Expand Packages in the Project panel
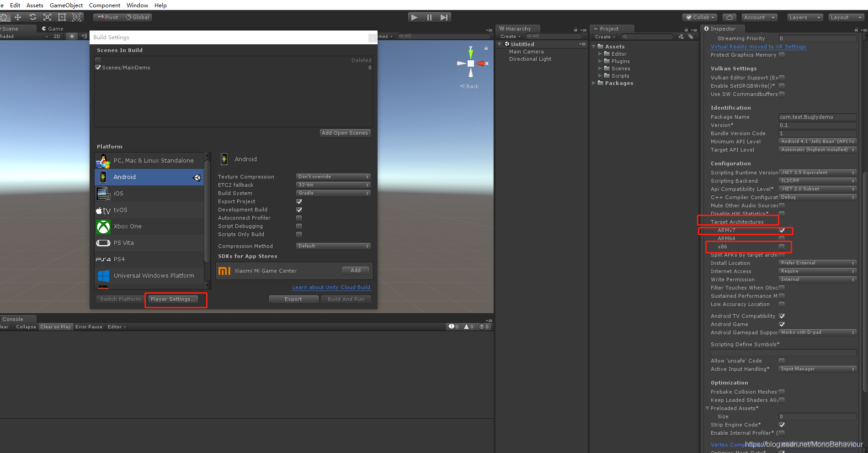 pyautogui.click(x=593, y=83)
